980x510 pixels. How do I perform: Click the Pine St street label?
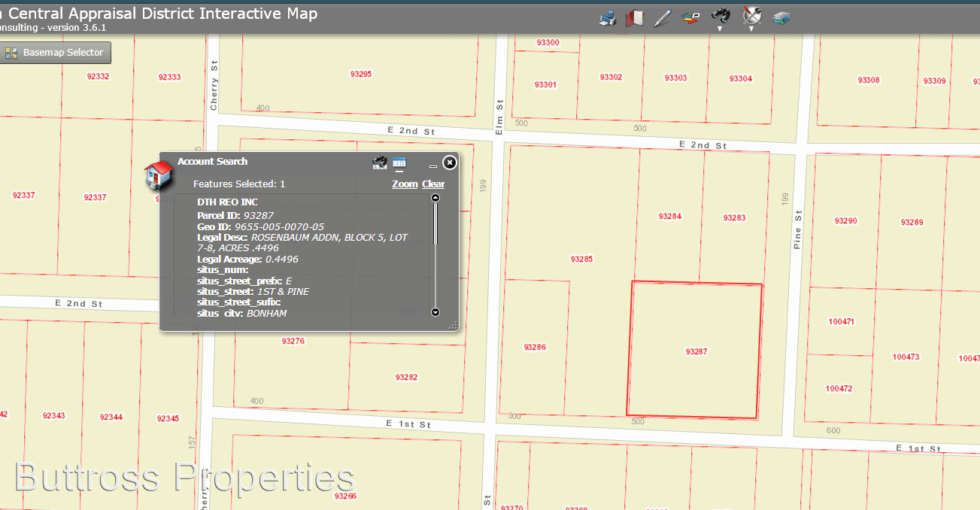(797, 229)
